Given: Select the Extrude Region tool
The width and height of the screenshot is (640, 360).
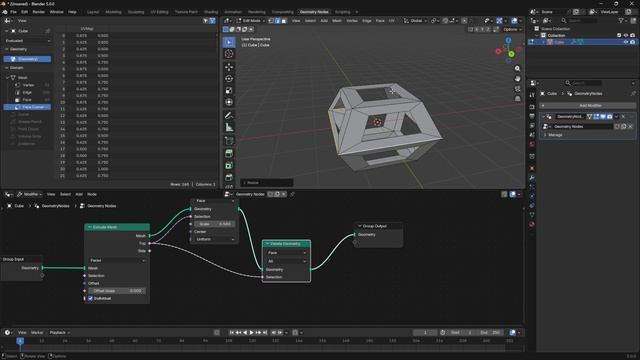Looking at the screenshot, I should tap(229, 153).
